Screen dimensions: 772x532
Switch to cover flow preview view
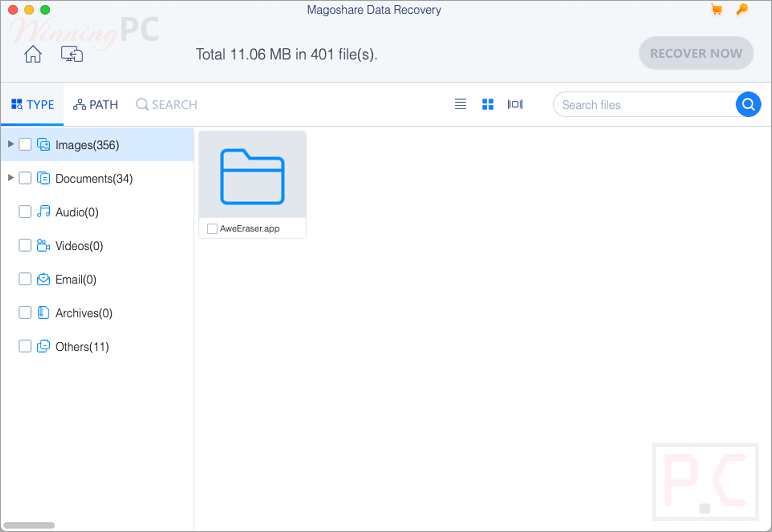515,104
